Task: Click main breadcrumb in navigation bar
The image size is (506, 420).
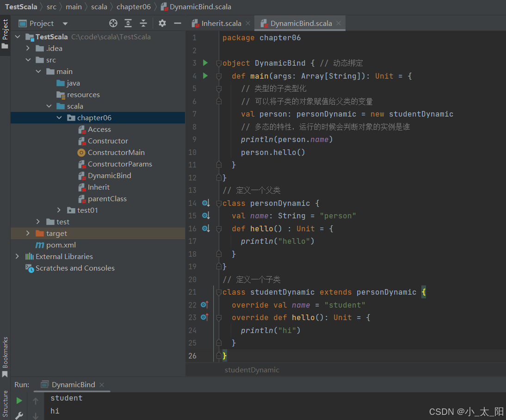Action: point(74,7)
